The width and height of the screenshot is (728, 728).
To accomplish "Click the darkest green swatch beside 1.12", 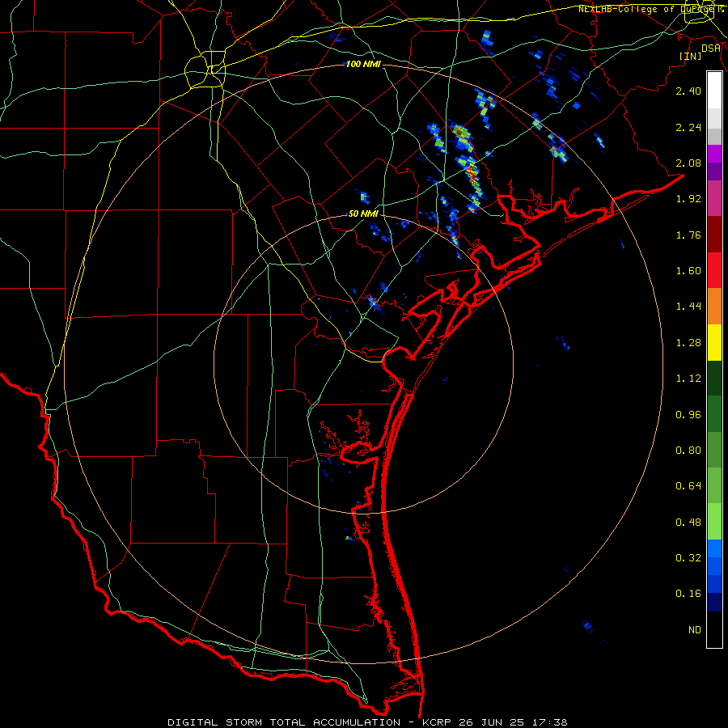I will coord(714,378).
